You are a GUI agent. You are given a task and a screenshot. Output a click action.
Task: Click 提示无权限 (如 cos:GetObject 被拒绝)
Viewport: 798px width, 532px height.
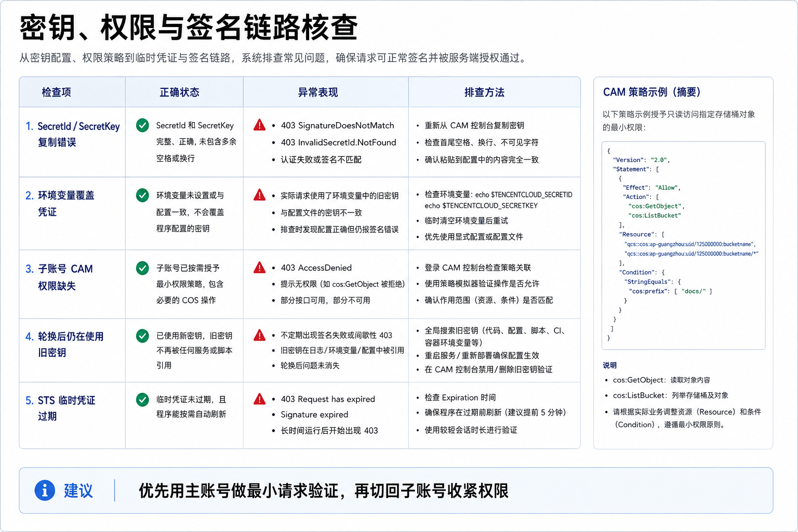pos(343,284)
